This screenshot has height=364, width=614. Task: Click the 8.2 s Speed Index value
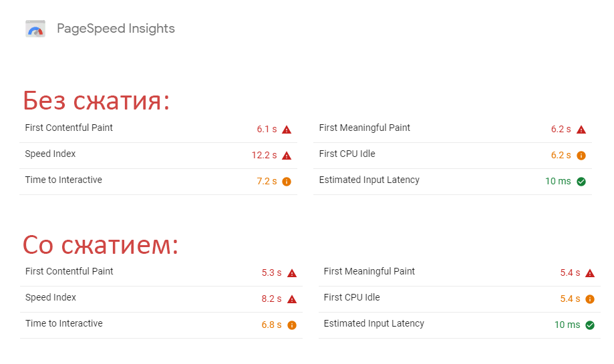point(271,299)
